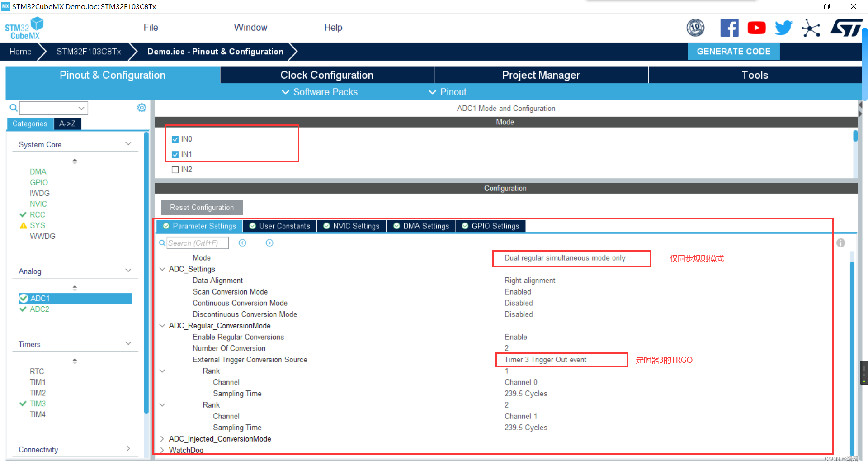Image resolution: width=868 pixels, height=466 pixels.
Task: Switch to the A->Z listing tab
Action: pyautogui.click(x=67, y=124)
